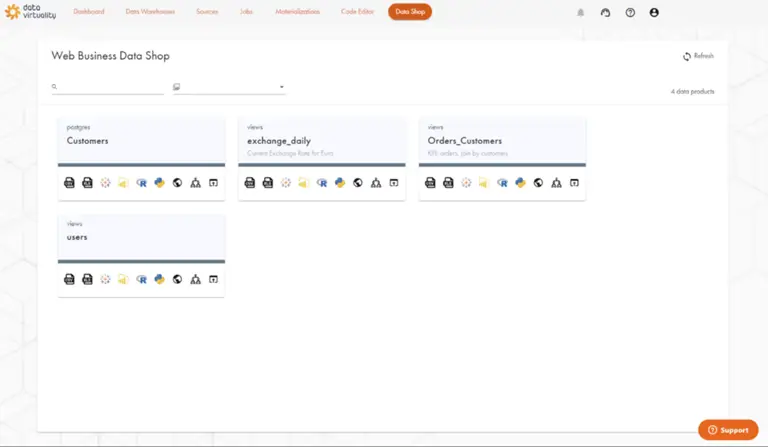Click the Python icon on the users card
Image resolution: width=768 pixels, height=447 pixels.
click(159, 279)
